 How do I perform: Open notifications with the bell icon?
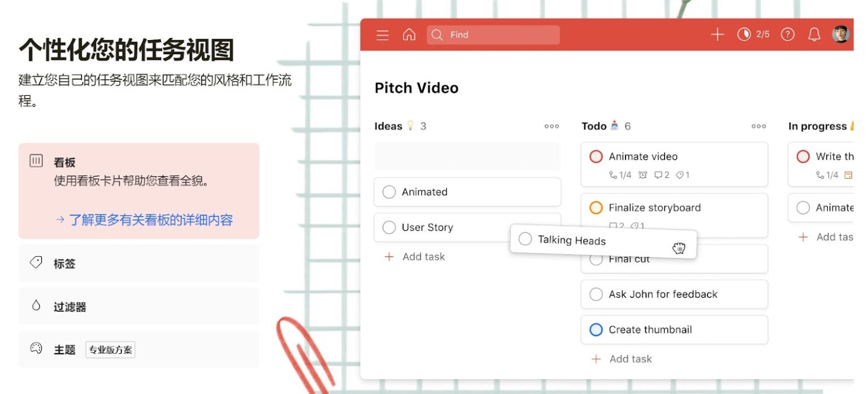[814, 34]
